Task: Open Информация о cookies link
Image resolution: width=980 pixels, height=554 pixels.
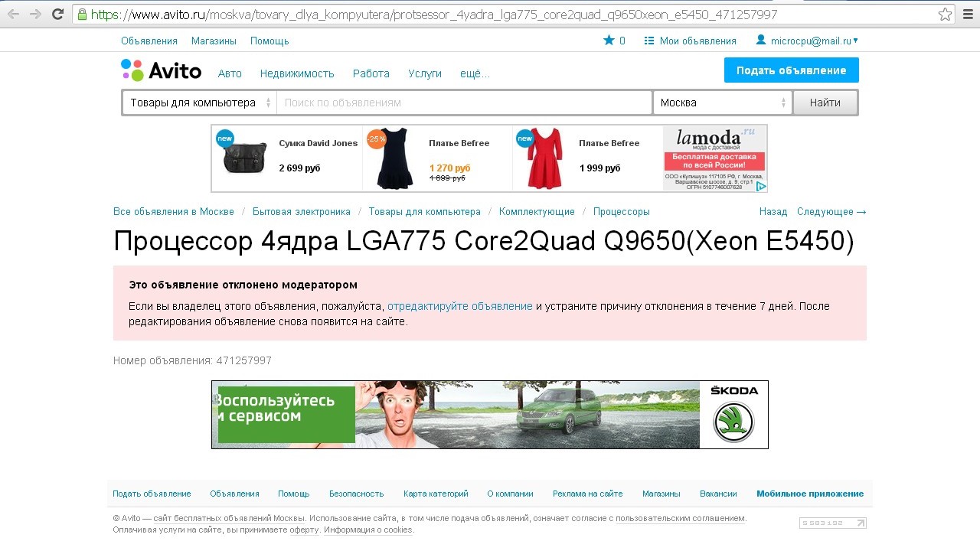Action: point(368,530)
